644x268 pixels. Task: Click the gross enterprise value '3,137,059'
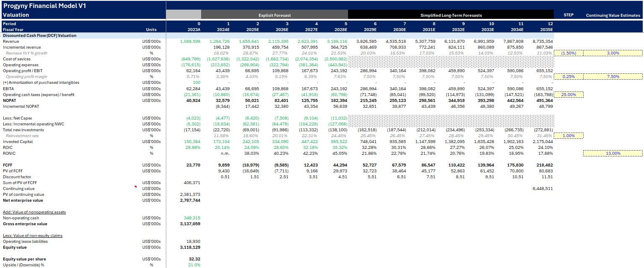tap(190, 224)
